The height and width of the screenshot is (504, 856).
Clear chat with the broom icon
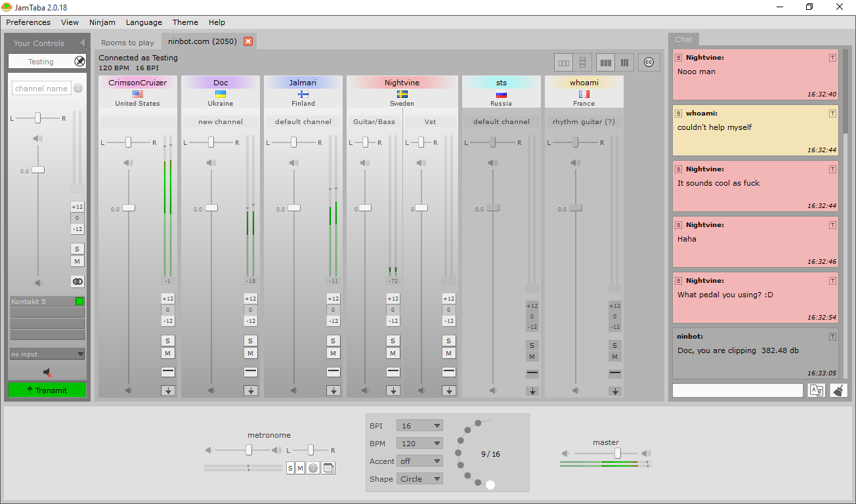tap(838, 390)
